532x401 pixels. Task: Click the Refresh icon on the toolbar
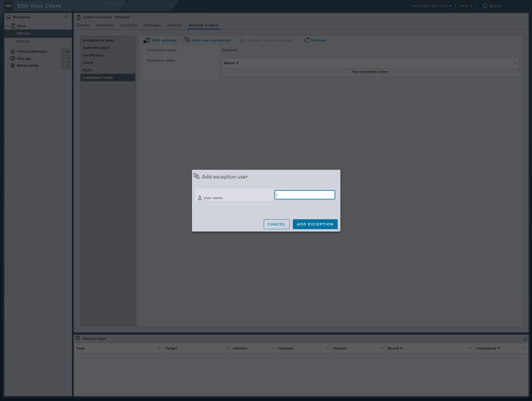point(307,40)
